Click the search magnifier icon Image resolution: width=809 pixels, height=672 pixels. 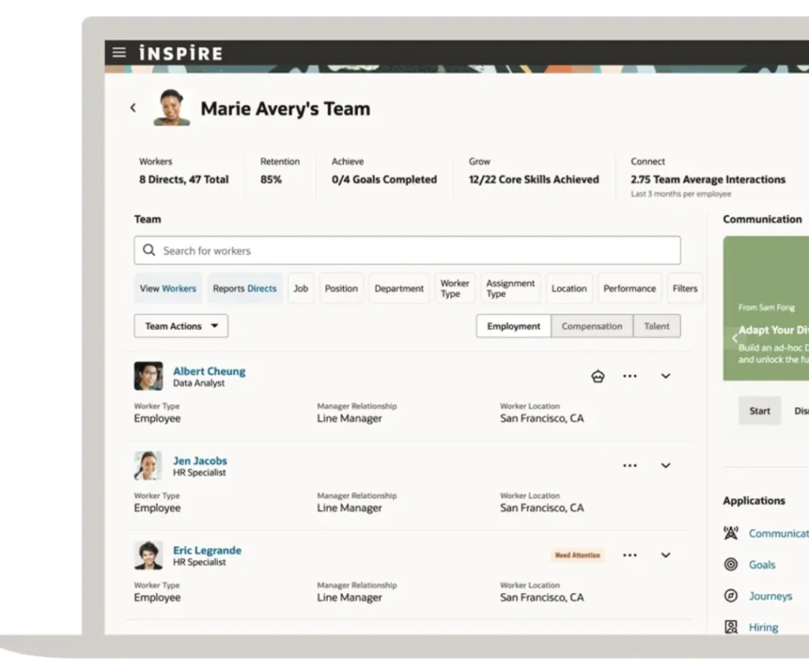[149, 250]
